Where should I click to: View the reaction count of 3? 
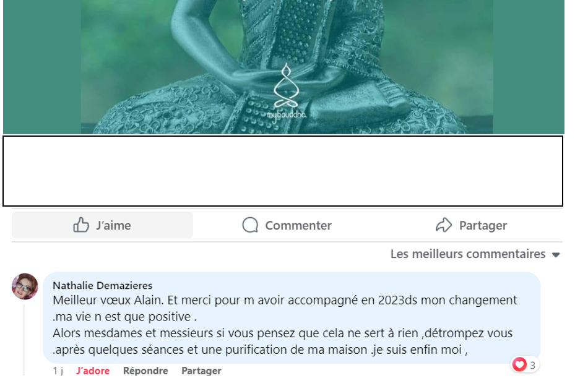pos(532,365)
